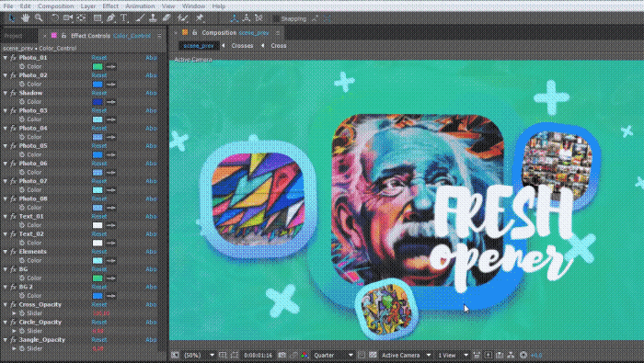Select the Rotation tool
Image resolution: width=644 pixels, height=363 pixels.
point(55,18)
